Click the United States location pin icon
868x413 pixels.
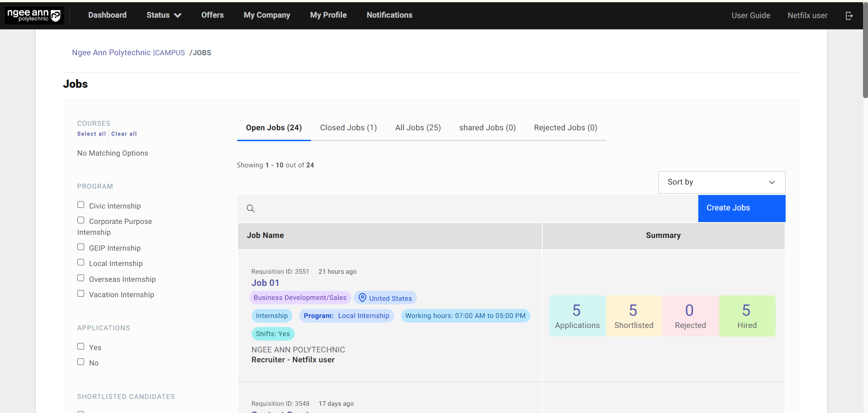[x=362, y=298]
